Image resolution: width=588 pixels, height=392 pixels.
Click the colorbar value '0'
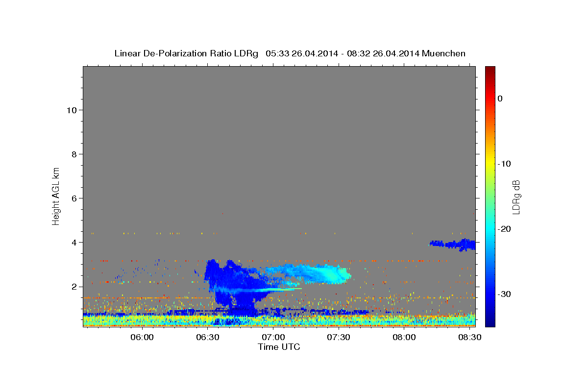(x=500, y=98)
